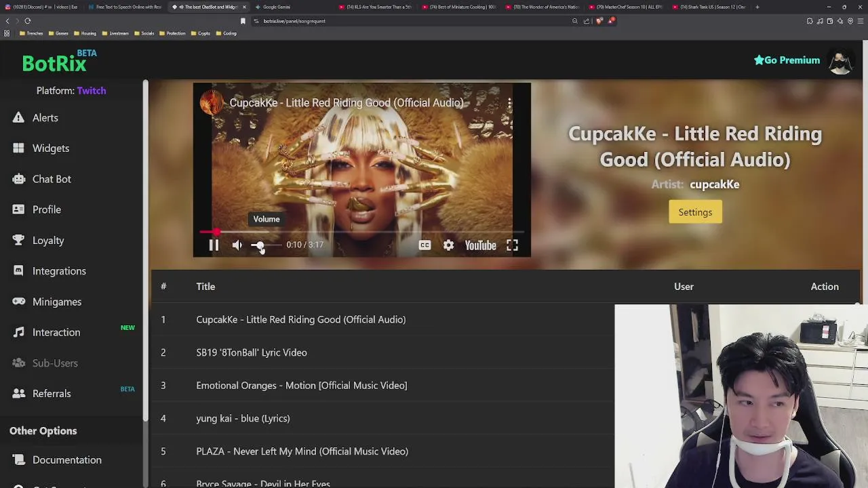Open Alerts in the sidebar
The width and height of the screenshot is (868, 488).
[45, 118]
